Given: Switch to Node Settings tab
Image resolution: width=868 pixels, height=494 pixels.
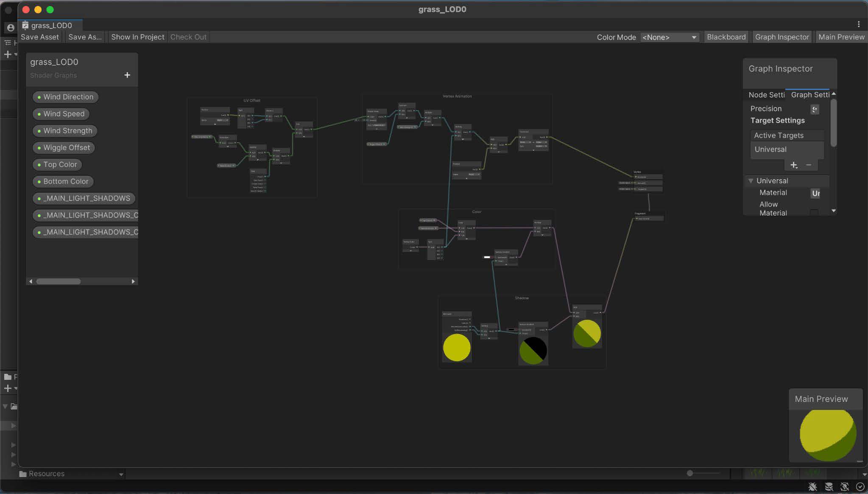Looking at the screenshot, I should click(x=766, y=95).
